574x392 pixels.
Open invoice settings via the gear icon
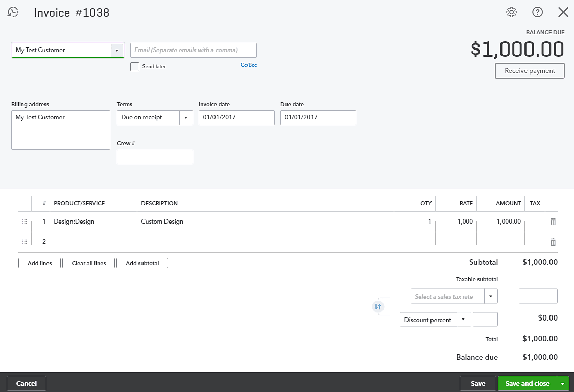tap(511, 12)
